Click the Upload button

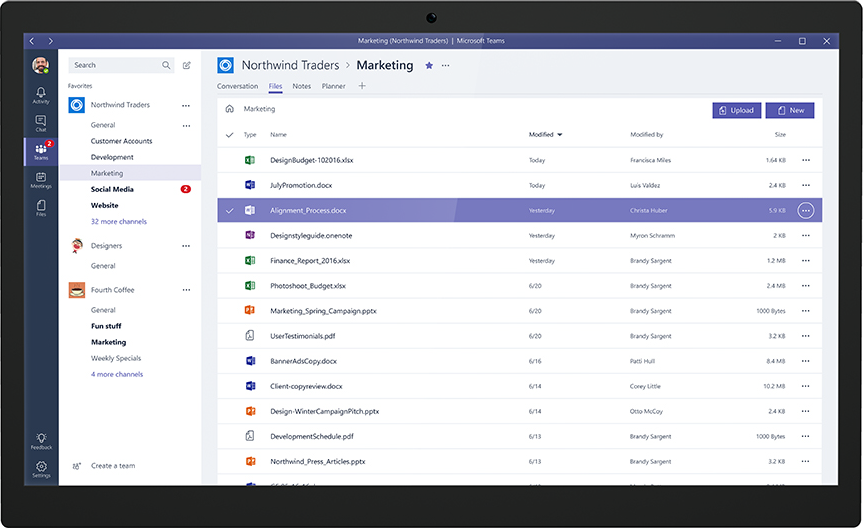point(737,111)
